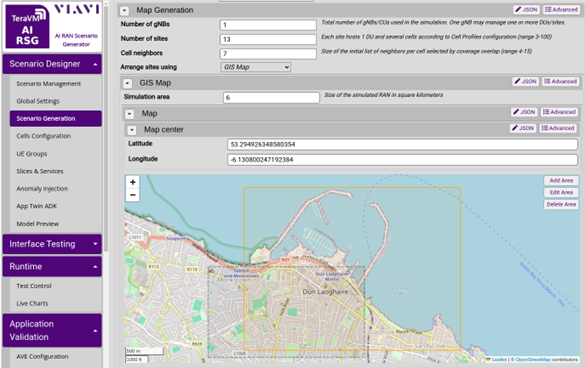585x368 pixels.
Task: Open App Twin ADK page
Action: pyautogui.click(x=37, y=206)
